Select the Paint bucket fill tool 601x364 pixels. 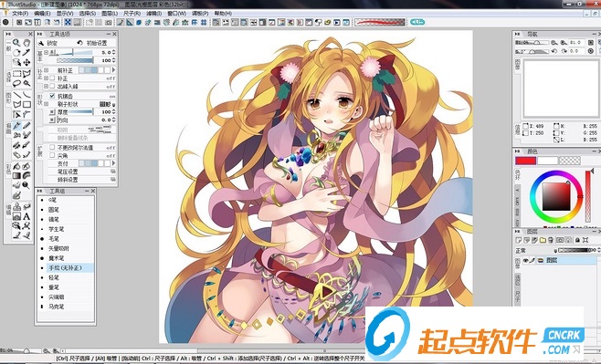(16, 167)
